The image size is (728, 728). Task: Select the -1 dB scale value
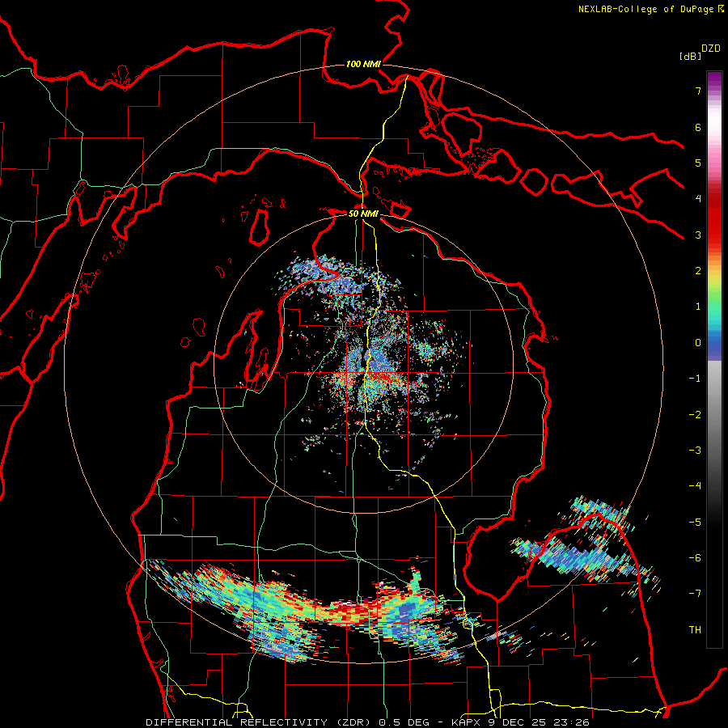[695, 379]
